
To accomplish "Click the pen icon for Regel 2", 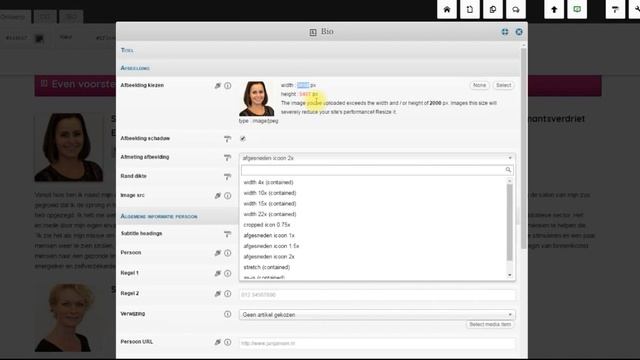I will click(x=218, y=294).
